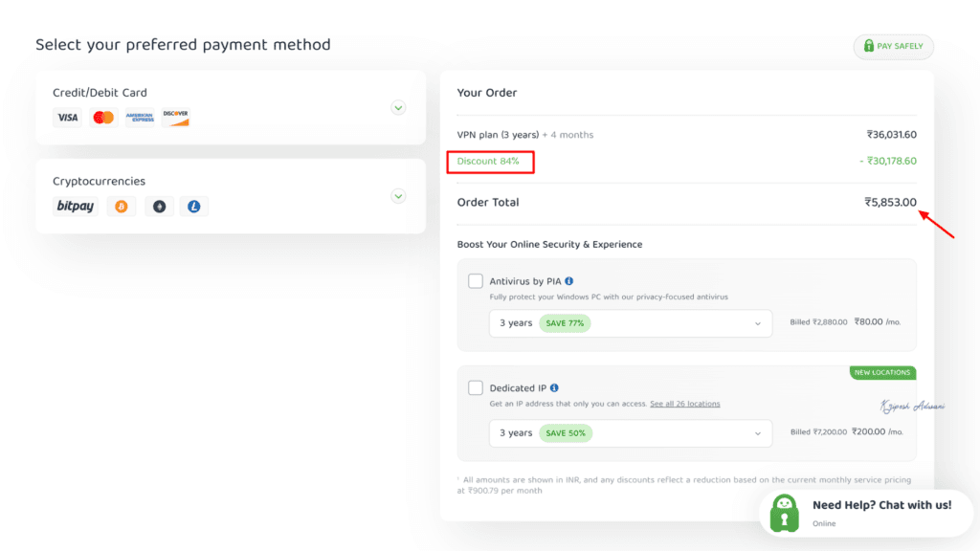
Task: Click the dark Ethereum coin icon
Action: point(160,207)
